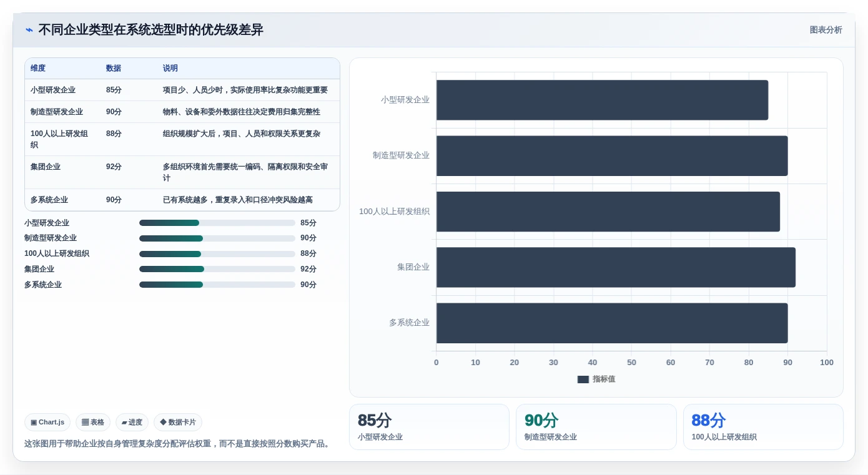
Task: Click the 制造型研发企业 table row name
Action: click(x=57, y=112)
